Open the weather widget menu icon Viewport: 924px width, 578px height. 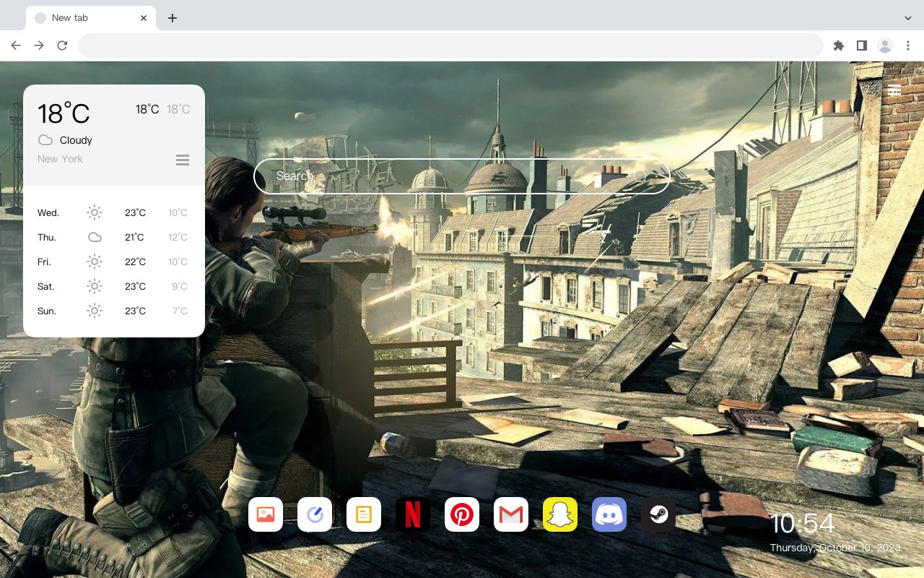coord(183,160)
